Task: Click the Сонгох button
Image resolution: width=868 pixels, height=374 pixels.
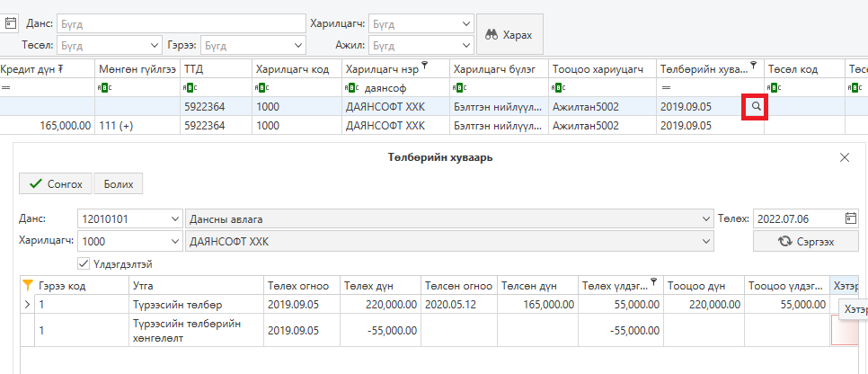Action: coord(56,184)
